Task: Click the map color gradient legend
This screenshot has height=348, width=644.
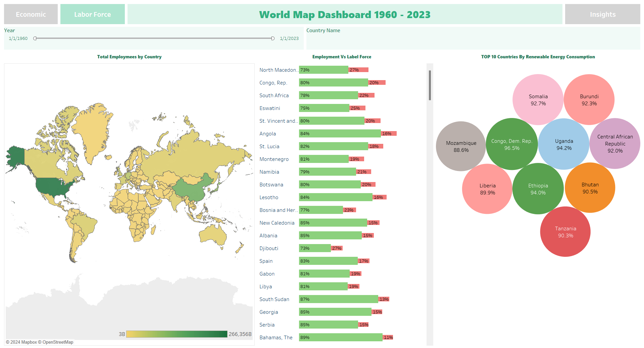Action: coord(177,334)
